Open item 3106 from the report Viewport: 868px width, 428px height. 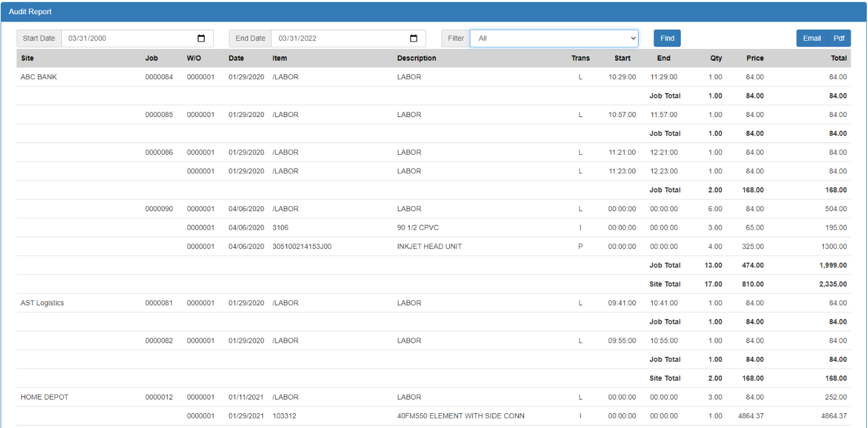[x=279, y=227]
